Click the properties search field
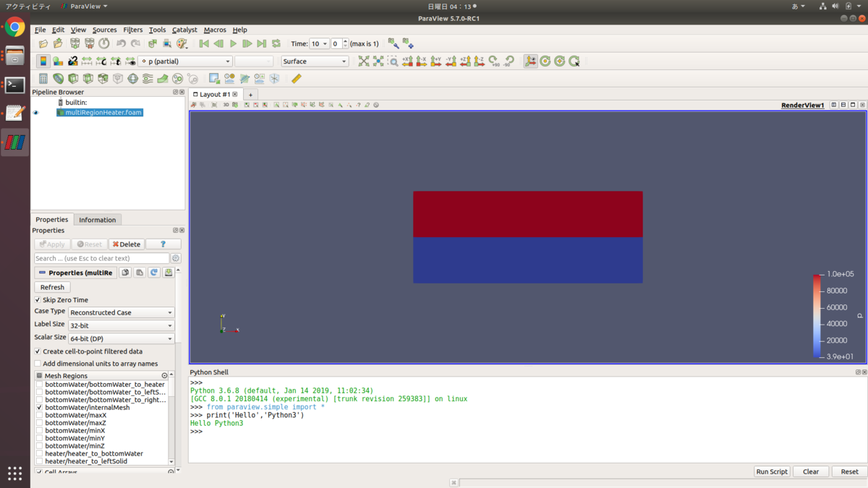868x488 pixels. pyautogui.click(x=102, y=258)
